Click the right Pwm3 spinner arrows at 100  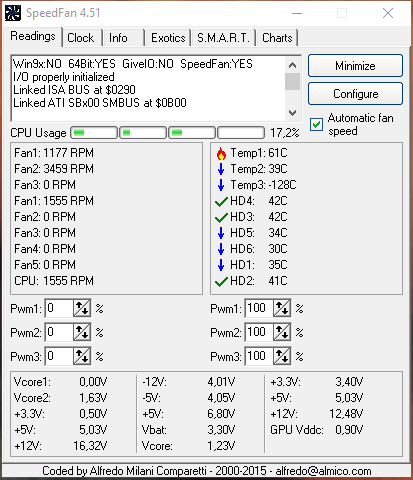[x=282, y=356]
